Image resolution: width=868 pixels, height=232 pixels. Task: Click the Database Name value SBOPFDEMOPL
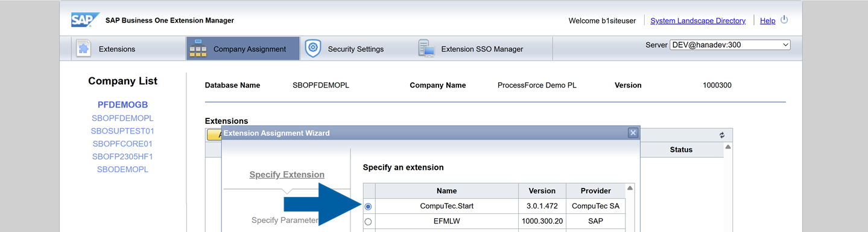pyautogui.click(x=321, y=85)
